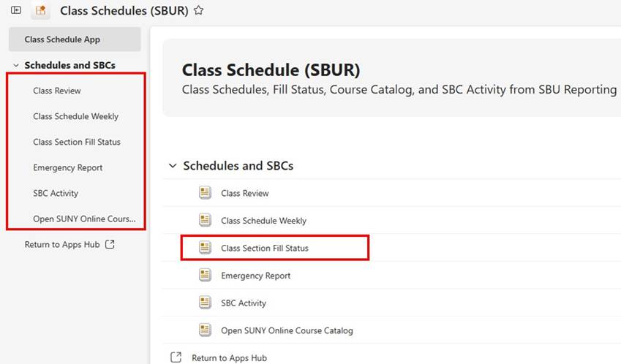Screen dimensions: 621x364
Task: Open Open SUNY Online Course Catalog report
Action: point(287,330)
